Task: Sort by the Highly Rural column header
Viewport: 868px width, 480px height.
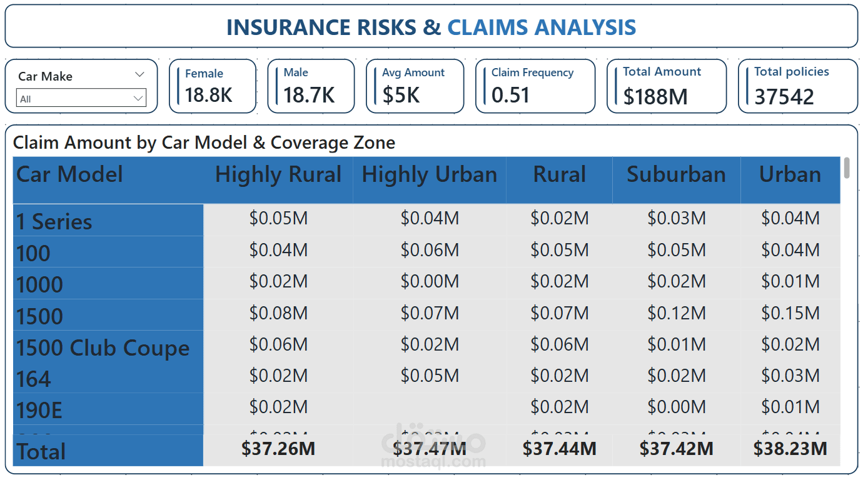Action: 278,174
